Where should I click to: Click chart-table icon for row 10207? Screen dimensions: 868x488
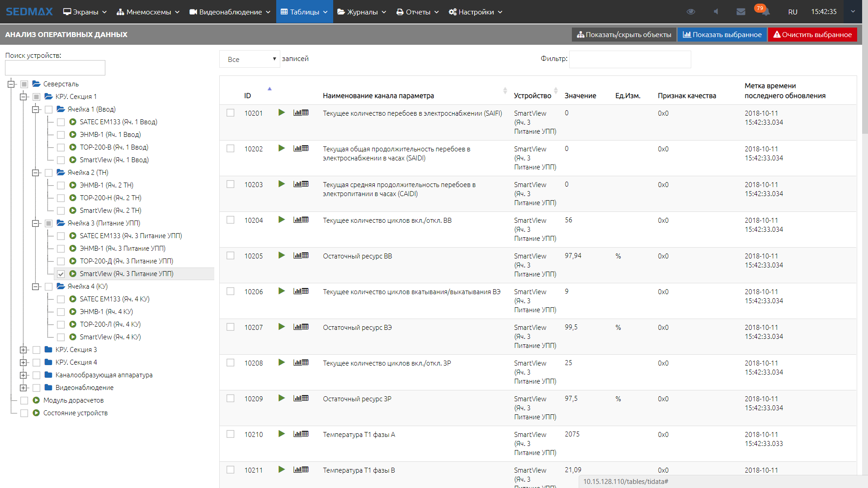(x=301, y=327)
